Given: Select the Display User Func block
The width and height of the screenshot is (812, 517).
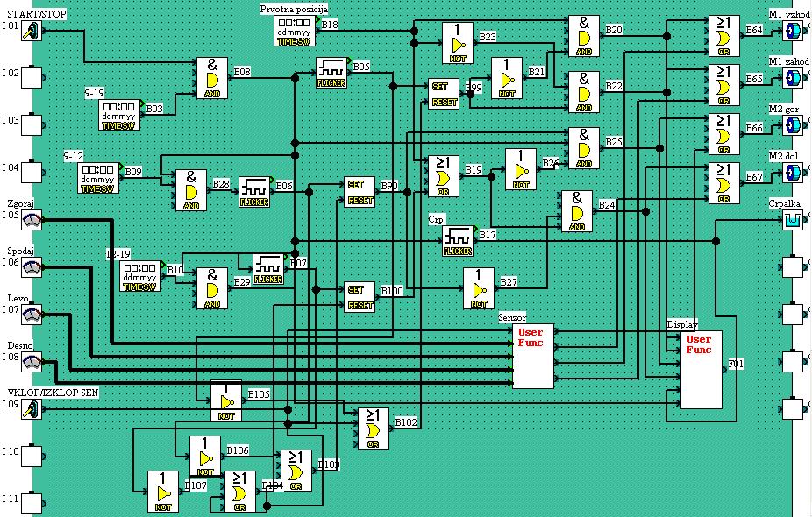Looking at the screenshot, I should coord(702,370).
